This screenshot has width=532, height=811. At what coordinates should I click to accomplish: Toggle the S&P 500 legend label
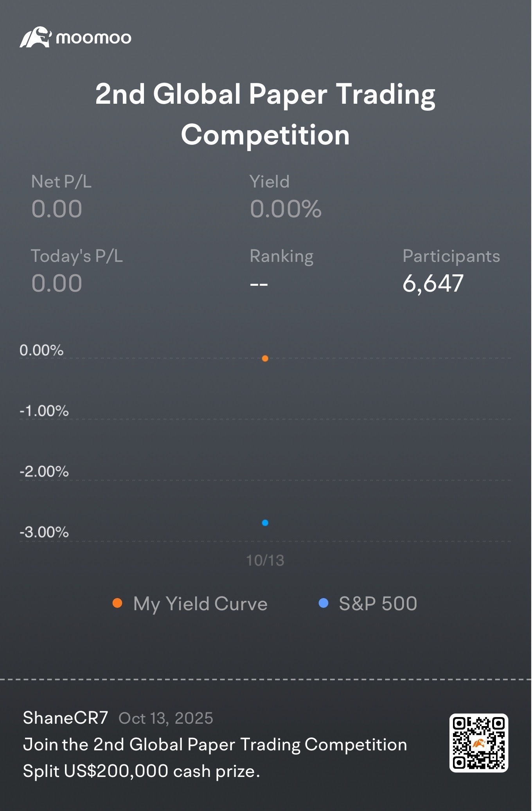378,604
